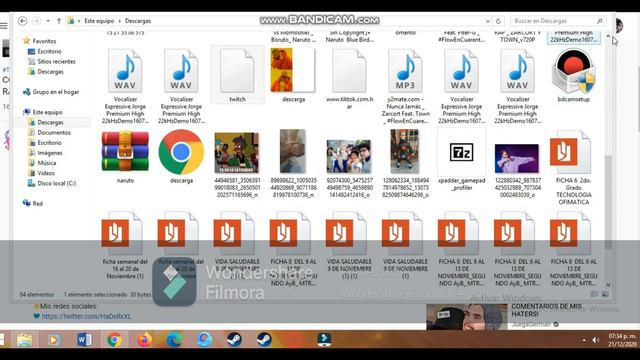This screenshot has width=640, height=360.
Task: Select the www.tiktok.com.har file
Action: (349, 71)
